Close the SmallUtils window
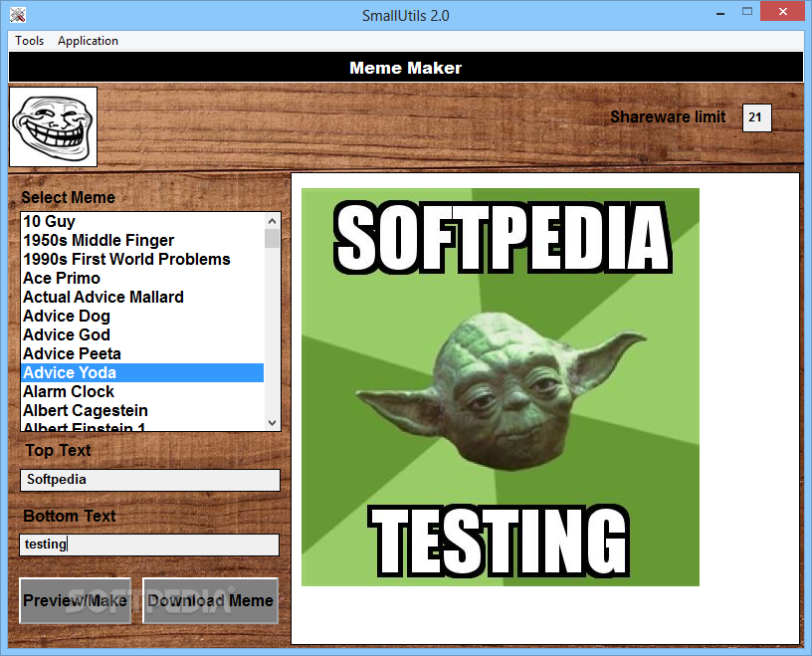 point(782,11)
